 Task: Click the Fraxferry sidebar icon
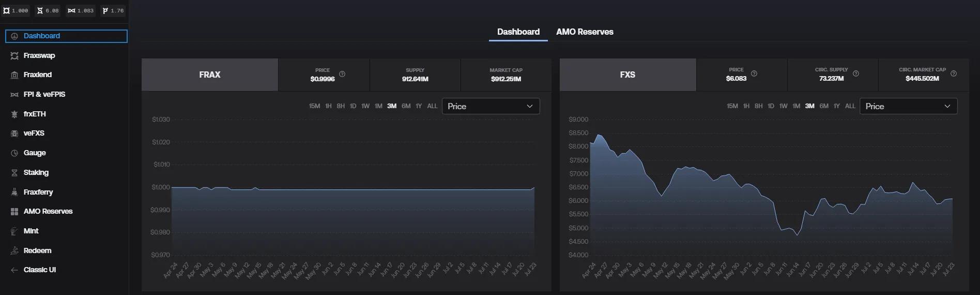[14, 192]
